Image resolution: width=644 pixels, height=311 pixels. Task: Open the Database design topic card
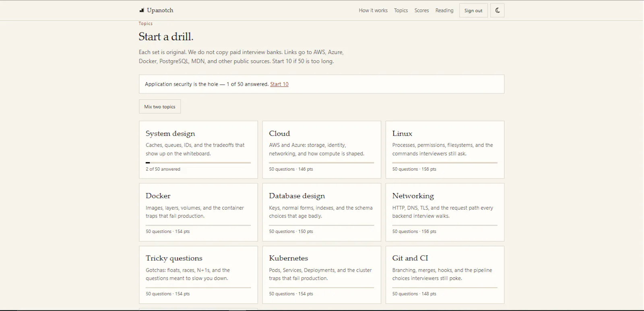point(322,212)
